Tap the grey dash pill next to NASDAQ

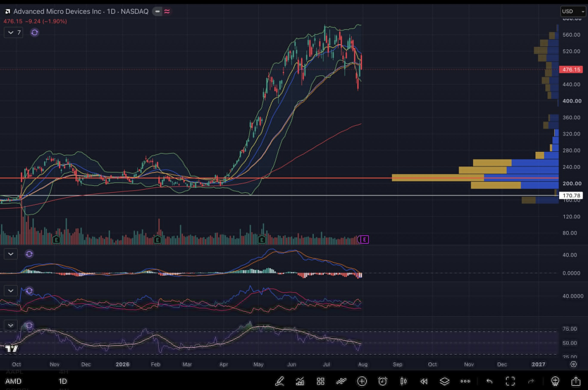point(157,11)
